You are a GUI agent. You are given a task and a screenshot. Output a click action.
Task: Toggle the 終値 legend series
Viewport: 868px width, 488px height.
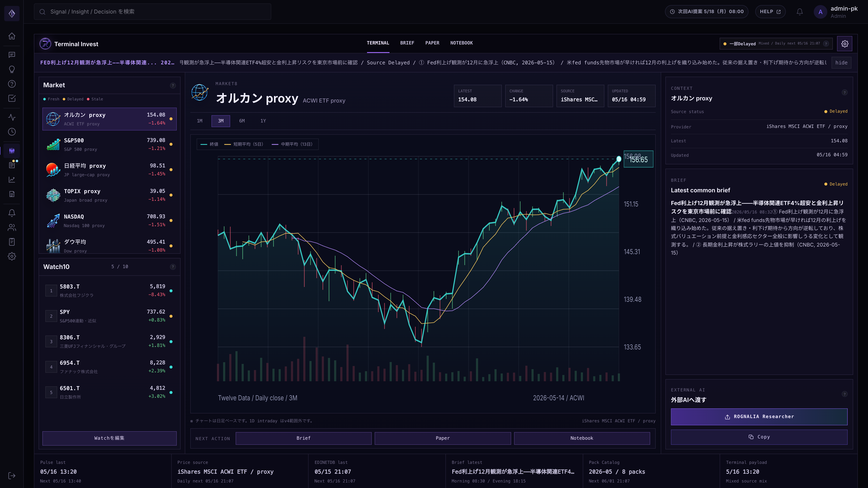coord(209,144)
